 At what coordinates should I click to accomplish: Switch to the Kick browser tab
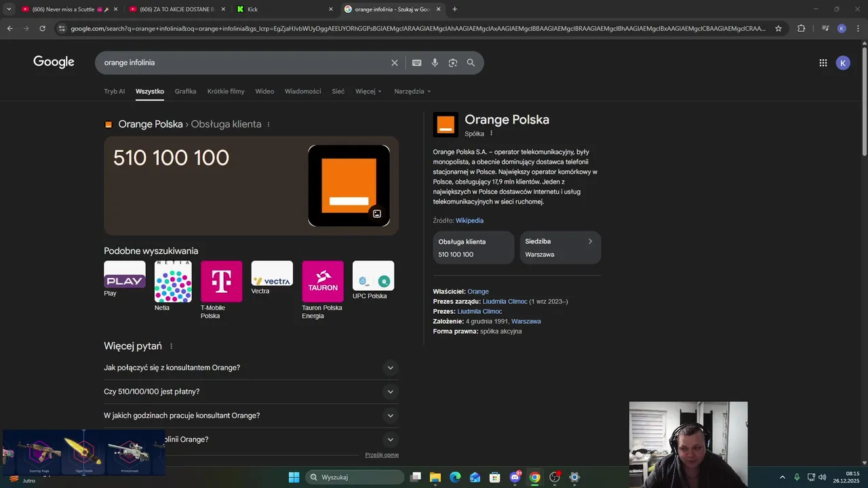(285, 9)
